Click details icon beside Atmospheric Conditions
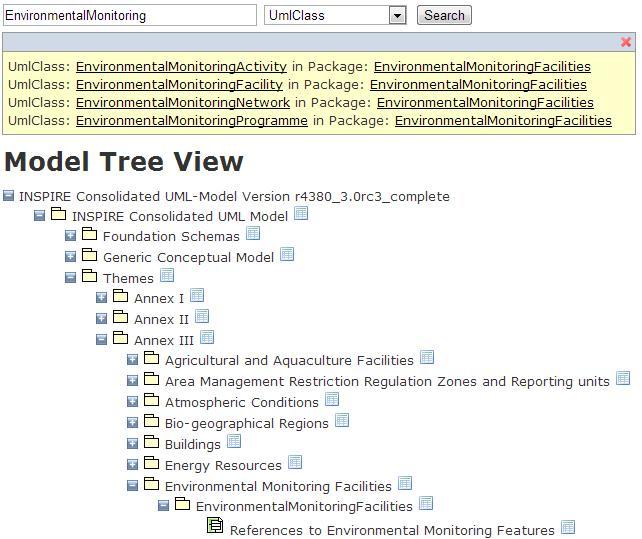 [332, 400]
